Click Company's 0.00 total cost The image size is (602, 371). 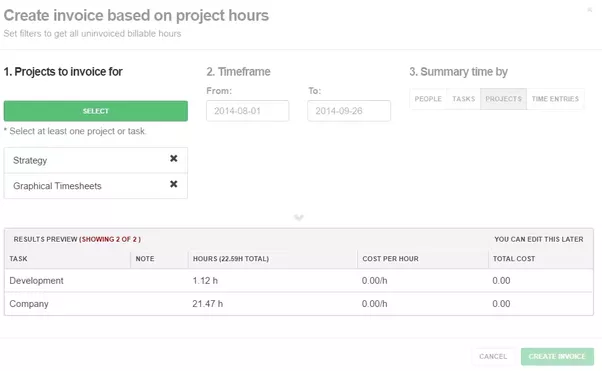point(501,304)
